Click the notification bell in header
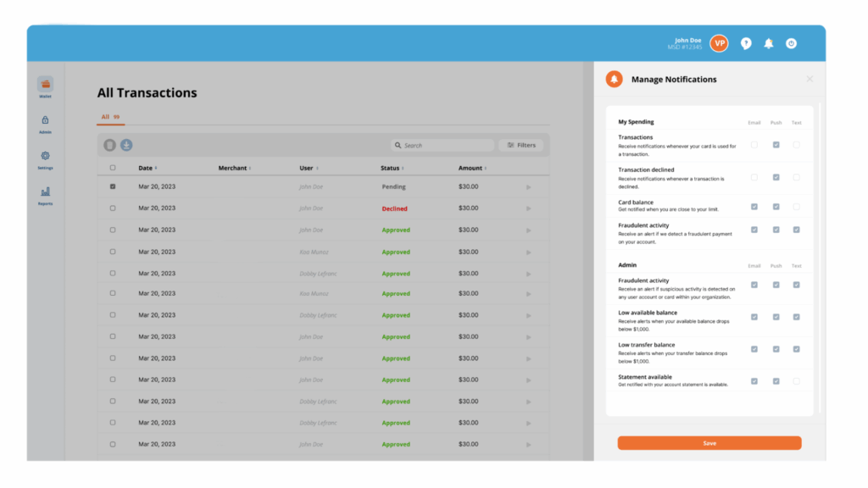Image resolution: width=868 pixels, height=488 pixels. (769, 43)
